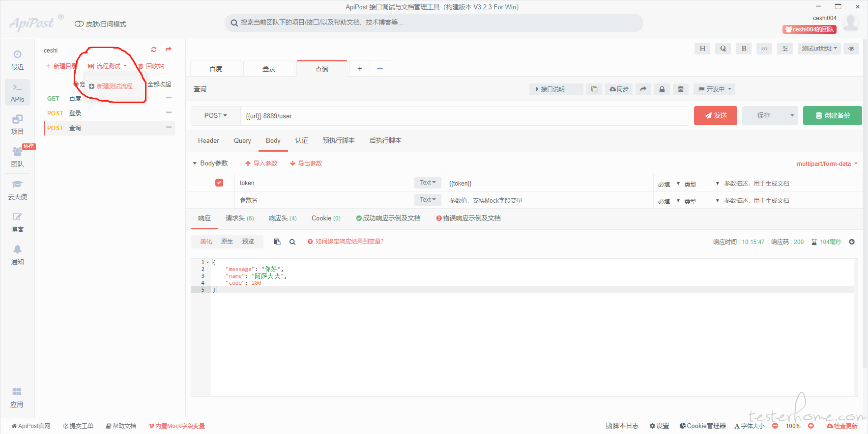Click the share arrow icon beside ceshi

169,49
